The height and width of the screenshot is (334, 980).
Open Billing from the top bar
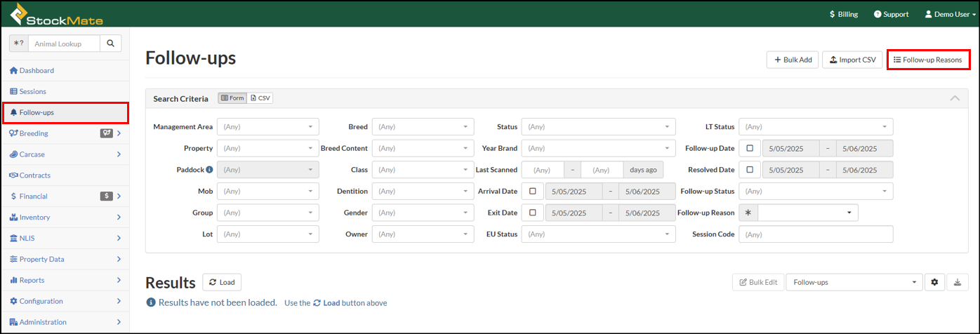coord(843,14)
